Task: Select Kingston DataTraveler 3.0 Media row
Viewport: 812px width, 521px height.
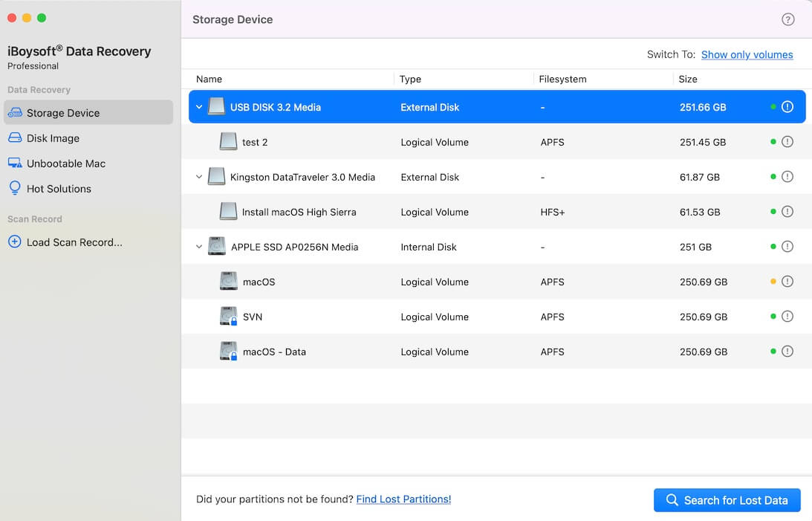Action: click(496, 177)
